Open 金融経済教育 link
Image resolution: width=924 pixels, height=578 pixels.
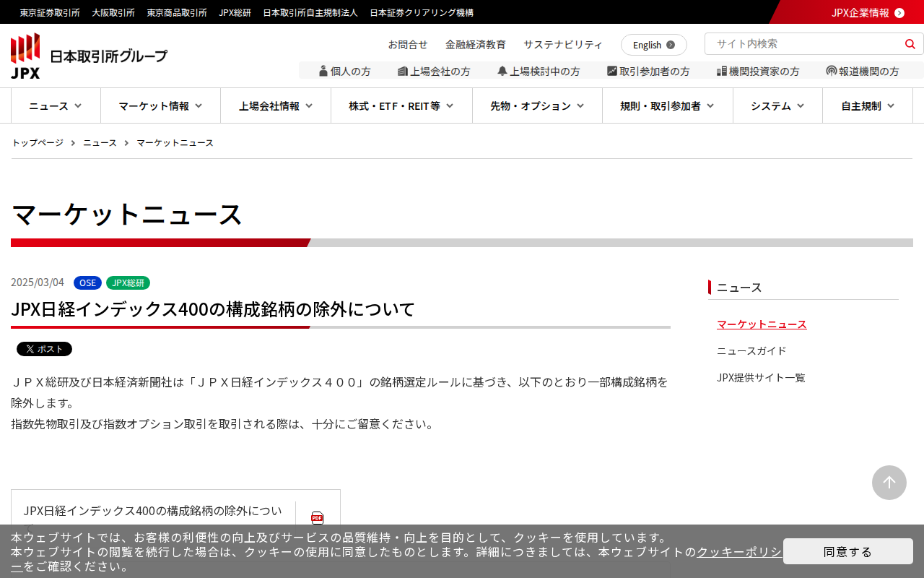tap(476, 44)
